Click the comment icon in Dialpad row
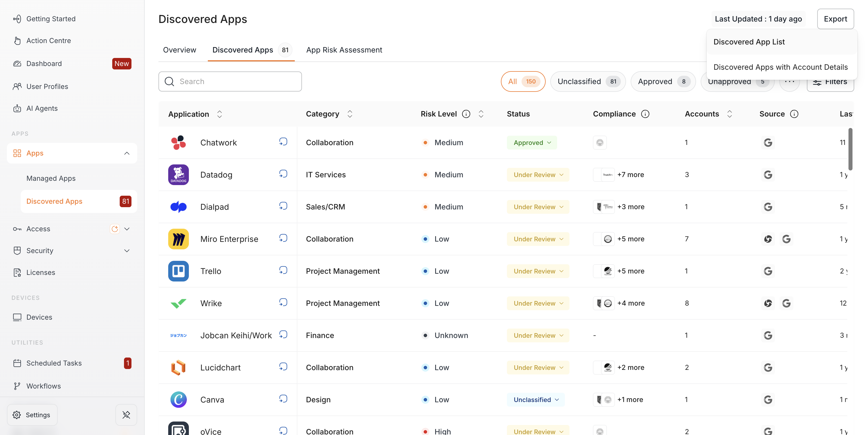The width and height of the screenshot is (868, 435). point(283,206)
